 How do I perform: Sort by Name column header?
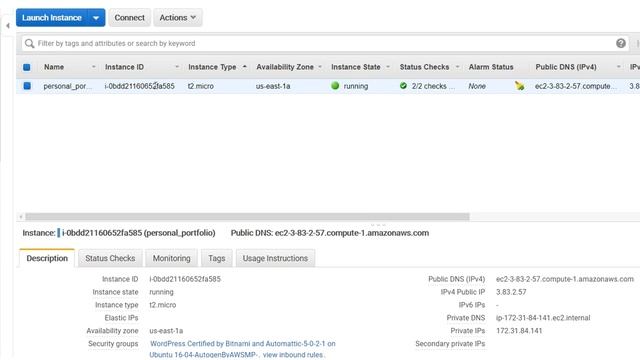(x=54, y=67)
